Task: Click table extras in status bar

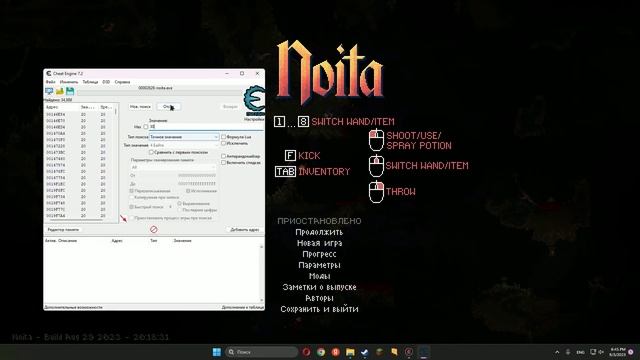Action: coord(242,307)
